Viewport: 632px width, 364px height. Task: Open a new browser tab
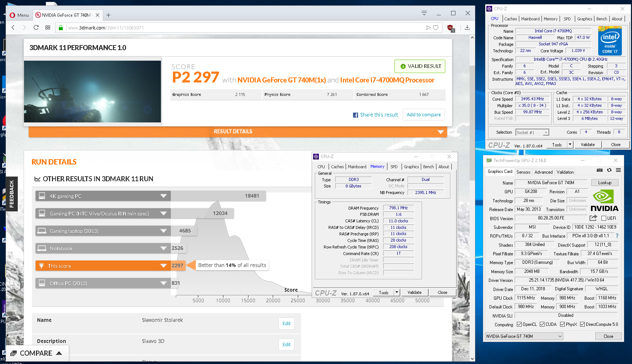[108, 15]
